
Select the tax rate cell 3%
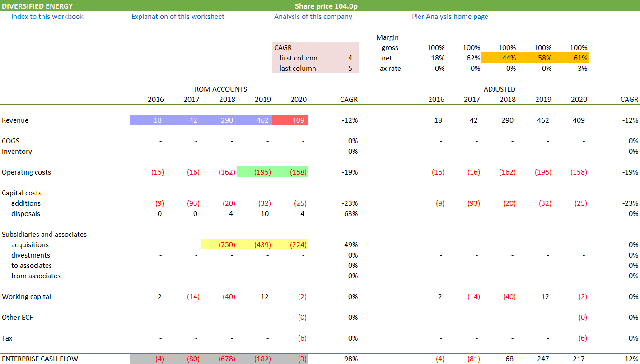[x=582, y=69]
